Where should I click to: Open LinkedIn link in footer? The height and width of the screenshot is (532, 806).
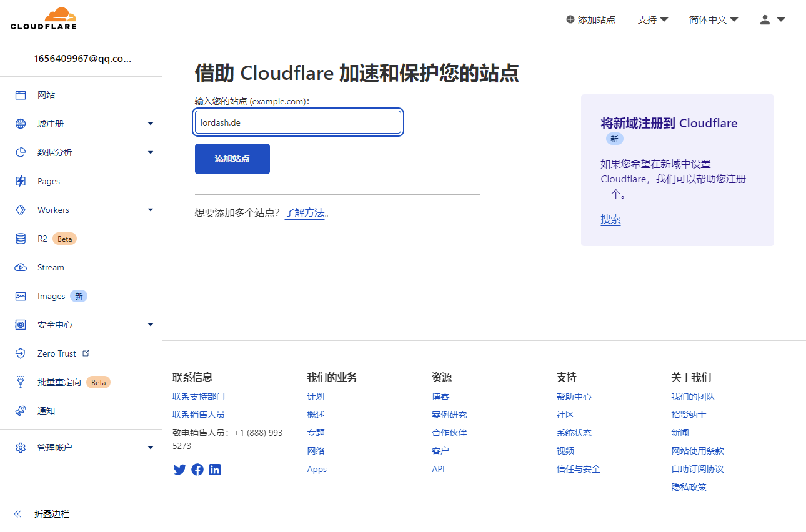pyautogui.click(x=215, y=470)
